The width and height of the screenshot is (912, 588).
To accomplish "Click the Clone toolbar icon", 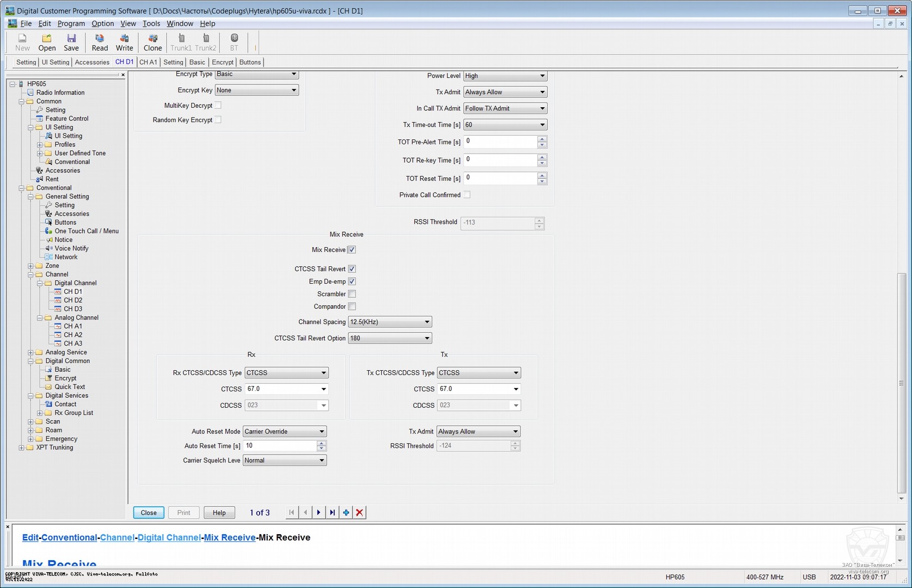I will pyautogui.click(x=152, y=42).
